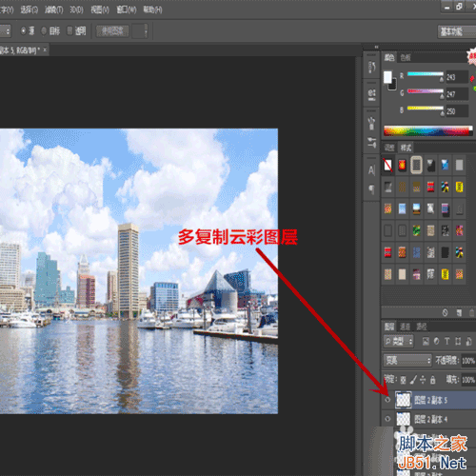Viewport: 476px width, 476px height.
Task: Select the 源 radio button in options bar
Action: 24,30
